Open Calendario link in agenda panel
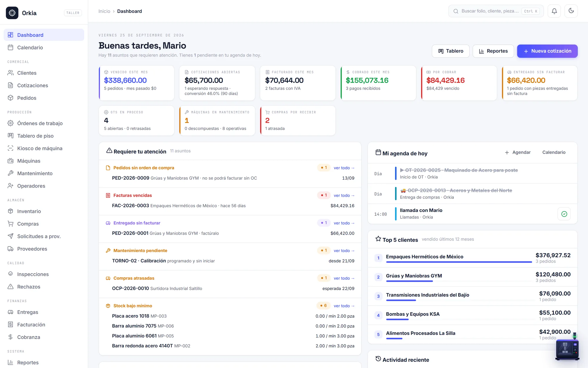The width and height of the screenshot is (588, 368). [554, 152]
